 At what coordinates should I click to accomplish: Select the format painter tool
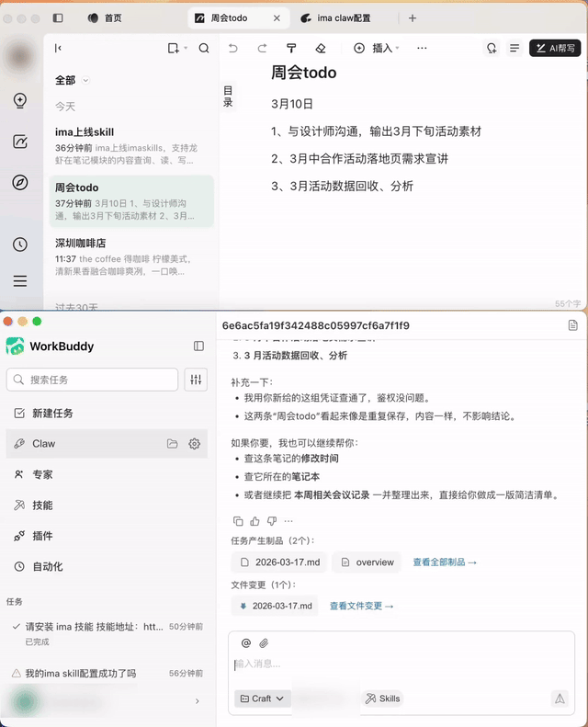coord(291,48)
